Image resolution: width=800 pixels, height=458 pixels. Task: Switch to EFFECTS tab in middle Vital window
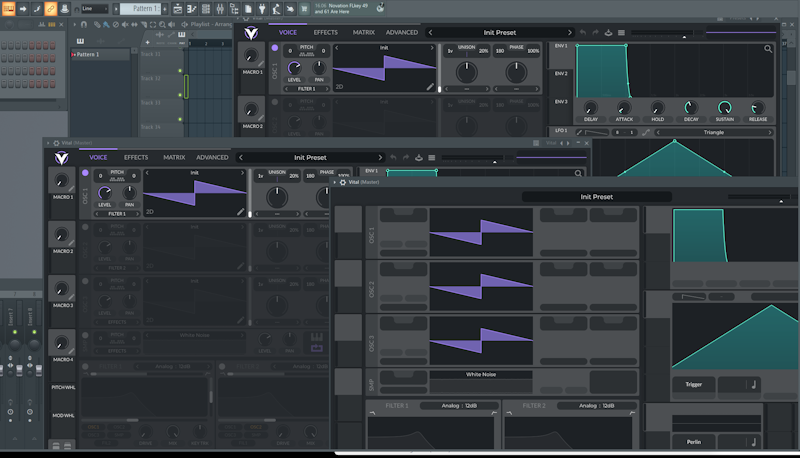tap(136, 158)
